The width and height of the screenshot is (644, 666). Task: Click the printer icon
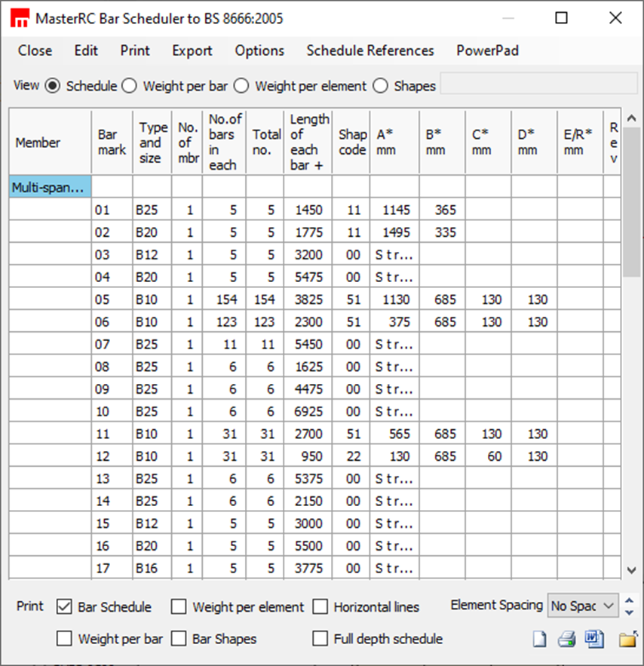(x=567, y=638)
